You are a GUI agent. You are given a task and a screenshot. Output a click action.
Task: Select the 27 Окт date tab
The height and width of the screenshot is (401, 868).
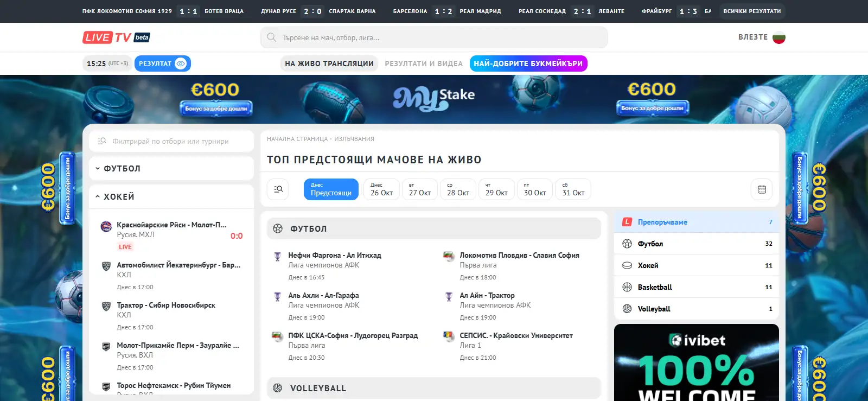click(420, 189)
